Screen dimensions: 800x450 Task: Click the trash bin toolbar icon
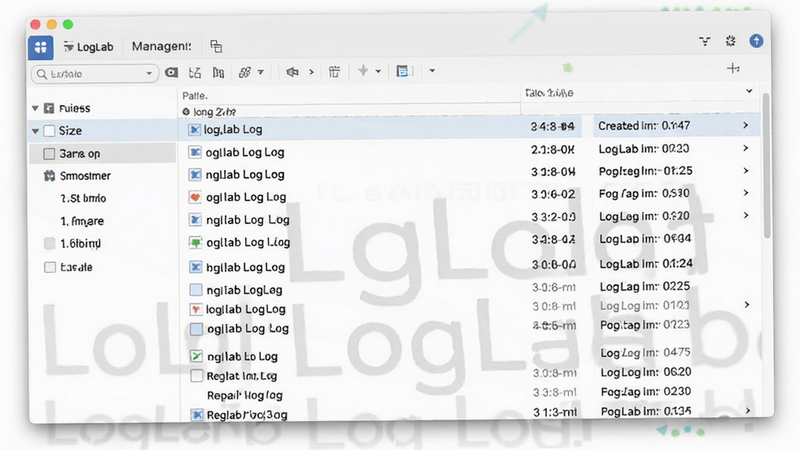coord(334,71)
